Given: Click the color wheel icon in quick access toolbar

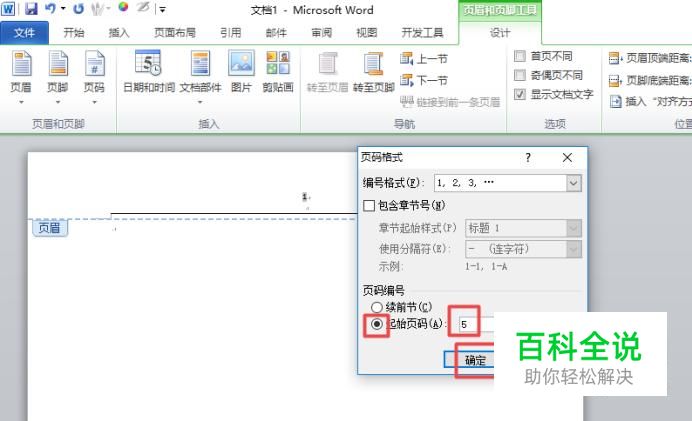Looking at the screenshot, I should [123, 7].
